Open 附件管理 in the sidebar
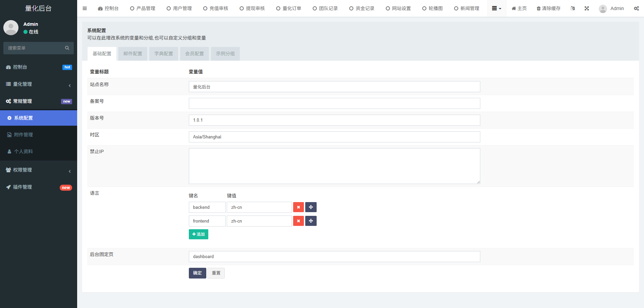 [23, 135]
